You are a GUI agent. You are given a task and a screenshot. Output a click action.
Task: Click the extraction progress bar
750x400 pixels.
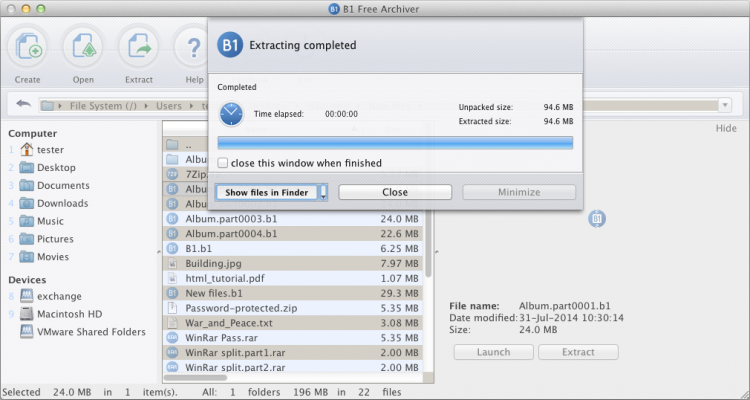point(395,143)
